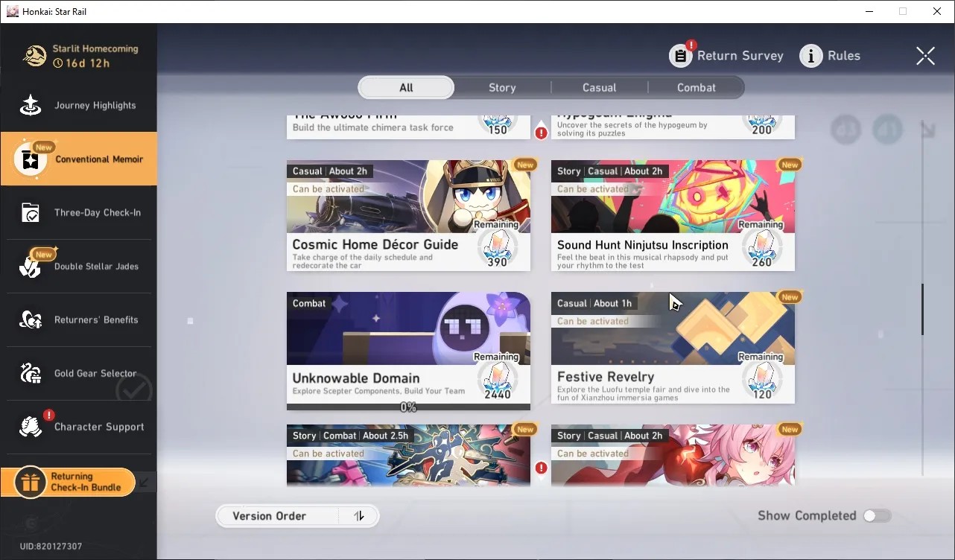
Task: Open the Return Survey
Action: (726, 56)
